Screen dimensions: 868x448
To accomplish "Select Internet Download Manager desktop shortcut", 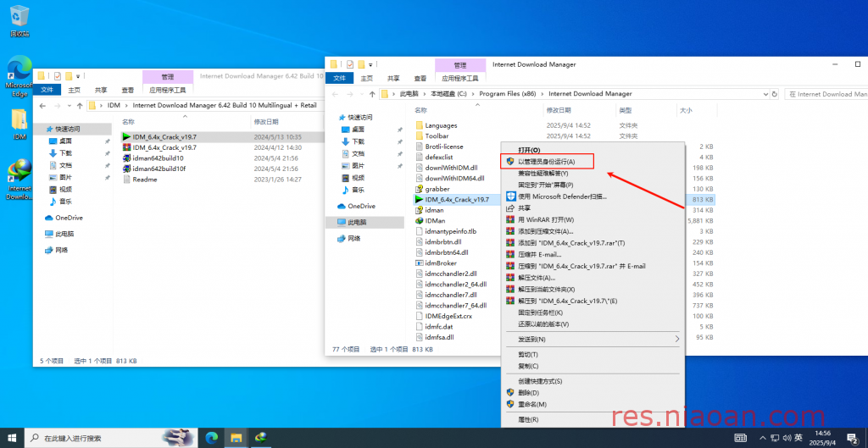I will tap(19, 180).
